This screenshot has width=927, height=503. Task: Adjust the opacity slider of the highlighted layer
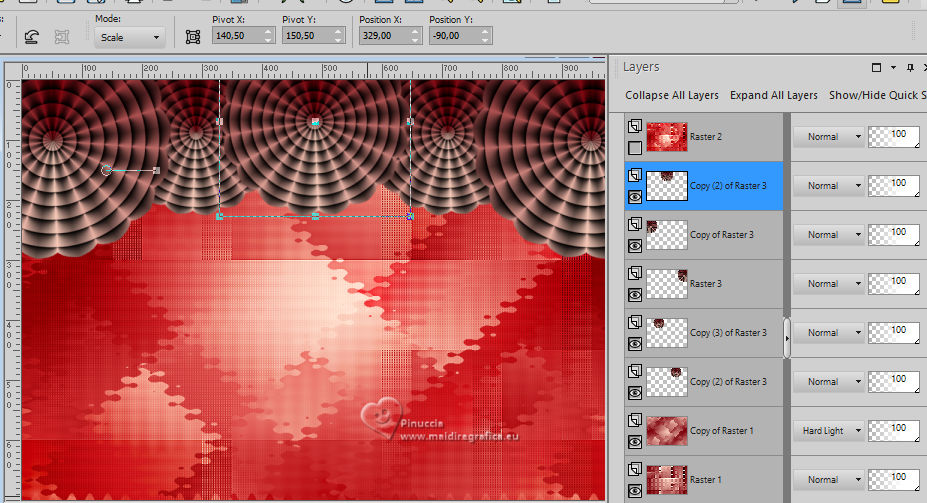(x=893, y=186)
